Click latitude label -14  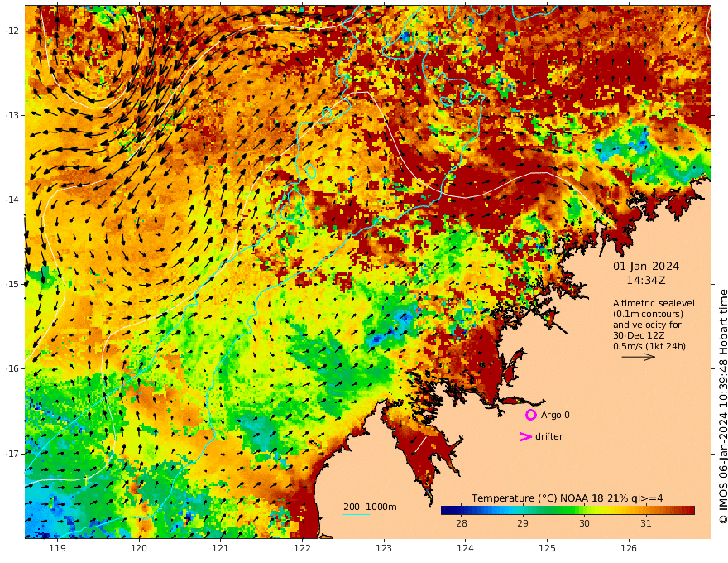[x=13, y=200]
